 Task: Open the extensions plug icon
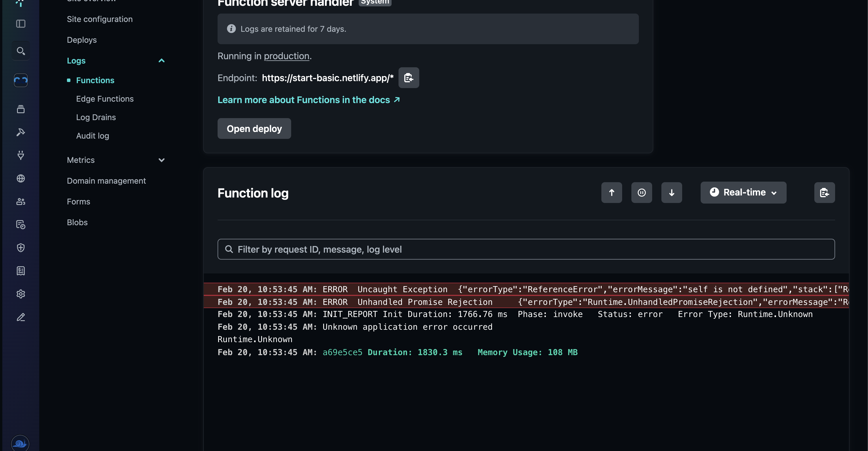[x=20, y=155]
